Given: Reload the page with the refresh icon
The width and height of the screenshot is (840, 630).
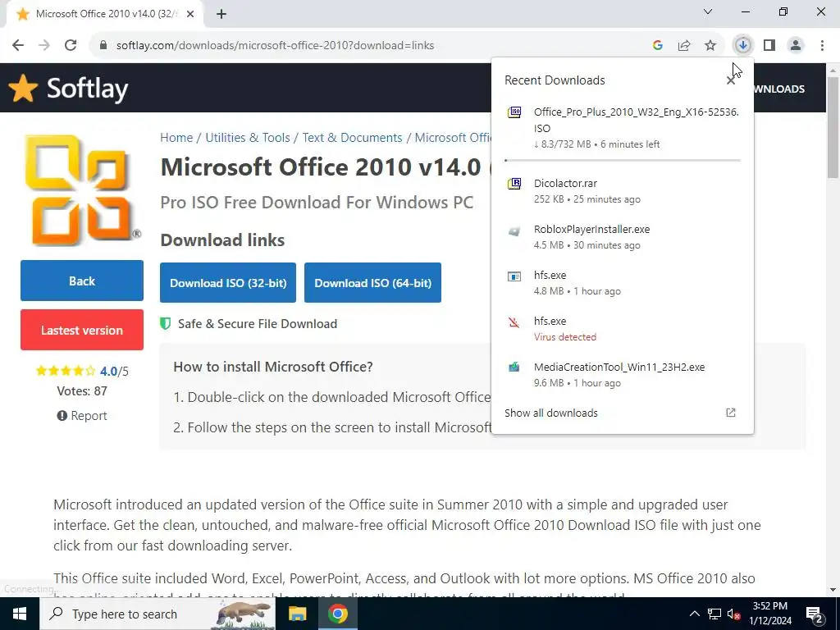Looking at the screenshot, I should (71, 46).
